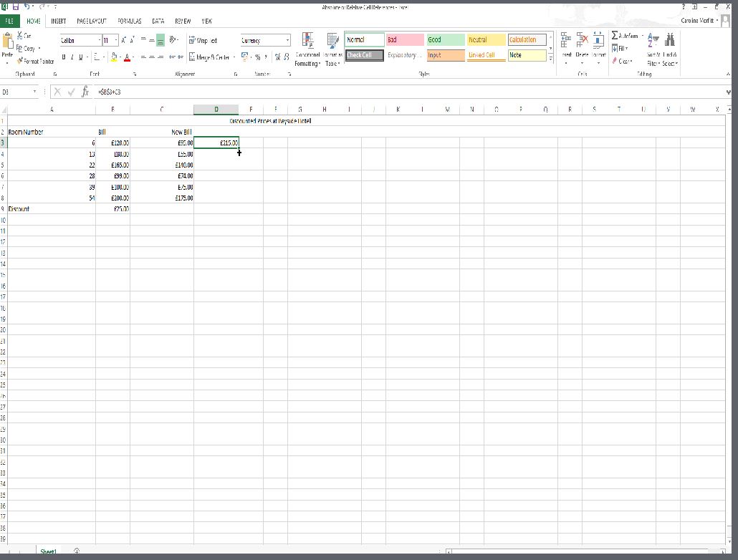Screen dimensions: 738x560
Task: Toggle Bold formatting
Action: coord(64,57)
